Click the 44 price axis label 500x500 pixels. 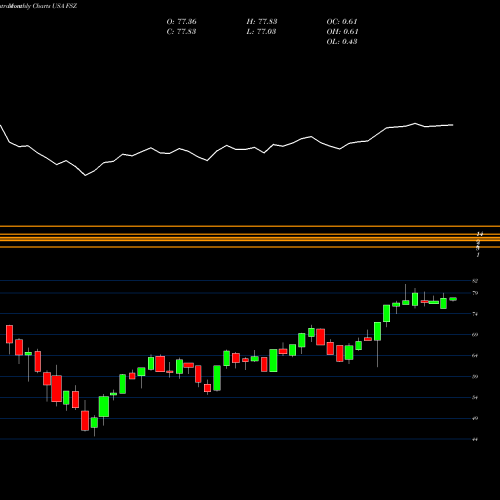click(x=475, y=439)
